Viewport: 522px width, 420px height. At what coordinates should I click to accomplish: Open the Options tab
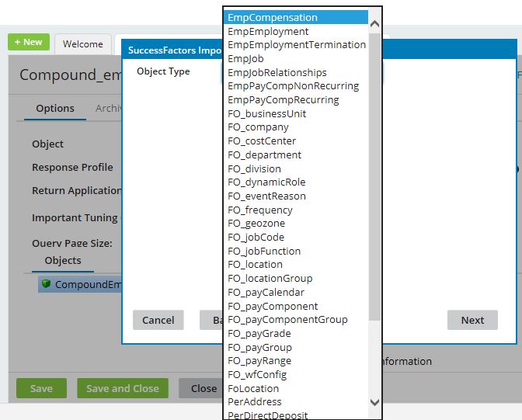pyautogui.click(x=55, y=109)
